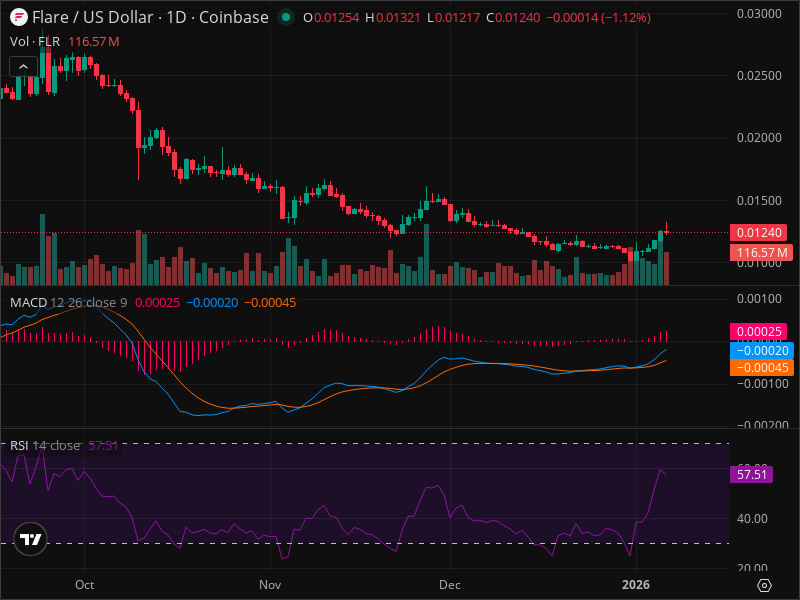Viewport: 800px width, 600px height.
Task: Click the RSI value tag 57.51
Action: [752, 474]
